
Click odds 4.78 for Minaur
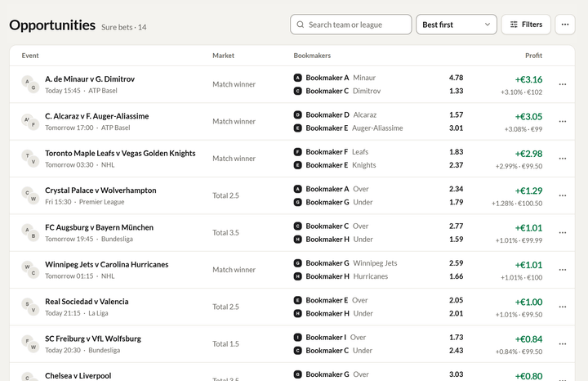456,78
